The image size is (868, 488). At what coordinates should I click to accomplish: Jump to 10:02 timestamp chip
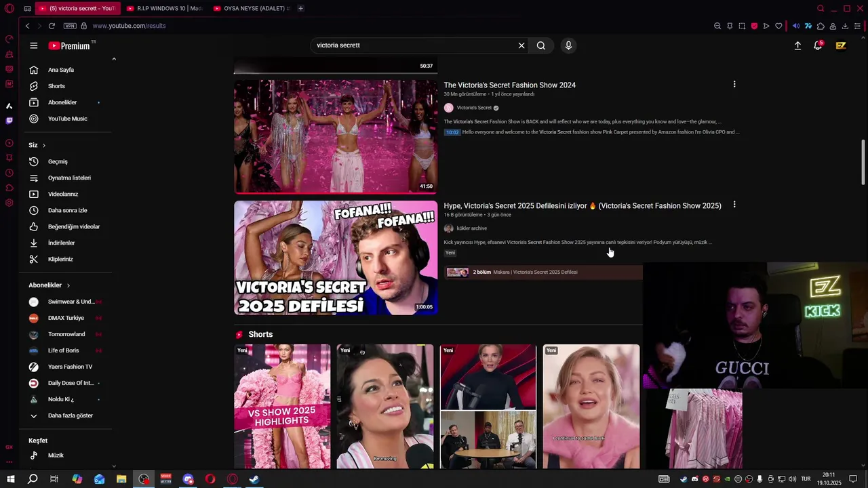pyautogui.click(x=452, y=132)
